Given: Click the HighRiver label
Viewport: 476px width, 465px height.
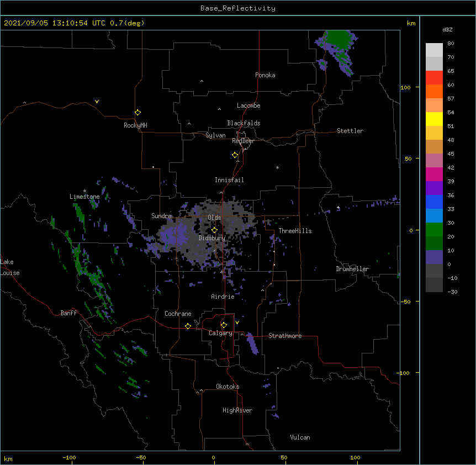Looking at the screenshot, I should (237, 410).
